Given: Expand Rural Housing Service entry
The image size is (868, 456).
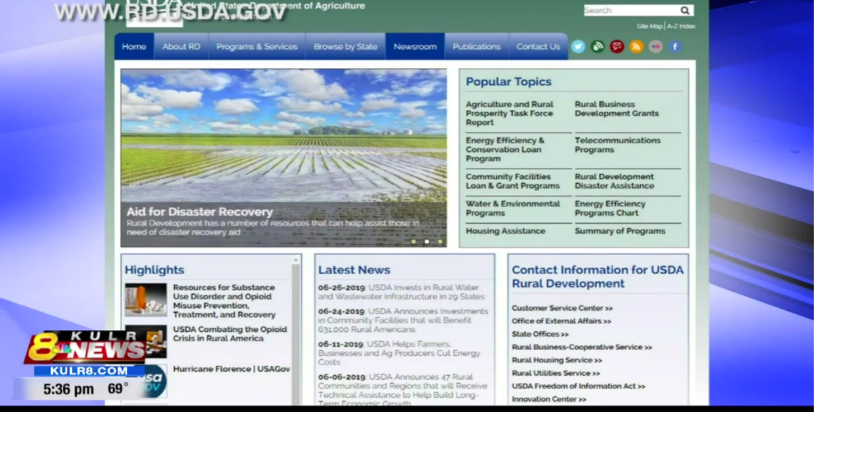Looking at the screenshot, I should [x=556, y=360].
